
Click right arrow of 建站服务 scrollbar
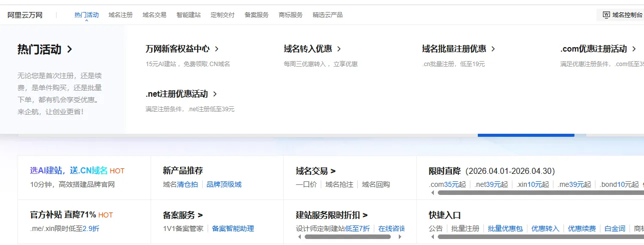400,236
